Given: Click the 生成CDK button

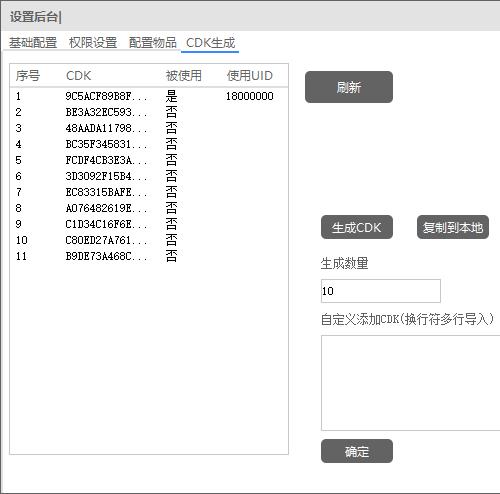Looking at the screenshot, I should tap(357, 227).
